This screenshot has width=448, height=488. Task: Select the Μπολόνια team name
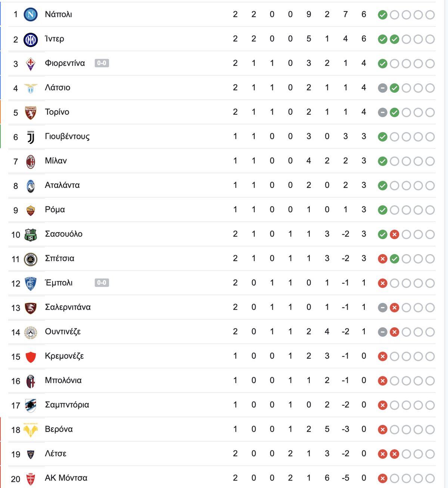[x=63, y=380]
